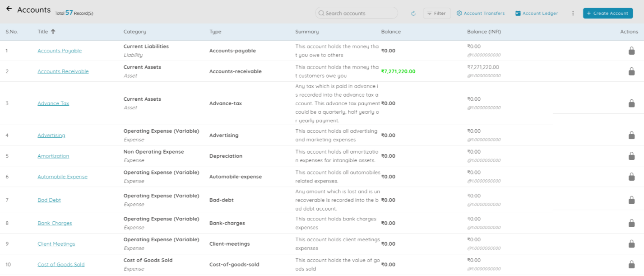This screenshot has width=644, height=276.
Task: Click into the Search accounts field
Action: pos(359,14)
